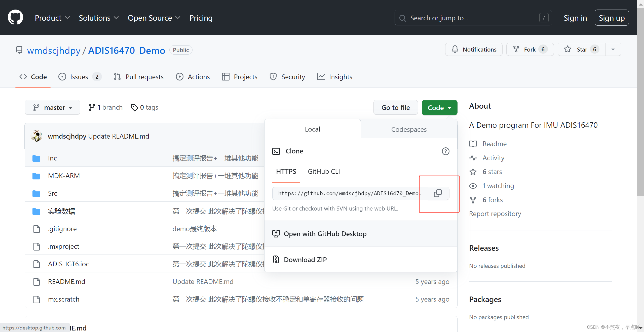
Task: Switch to the Codespaces tab
Action: (409, 129)
